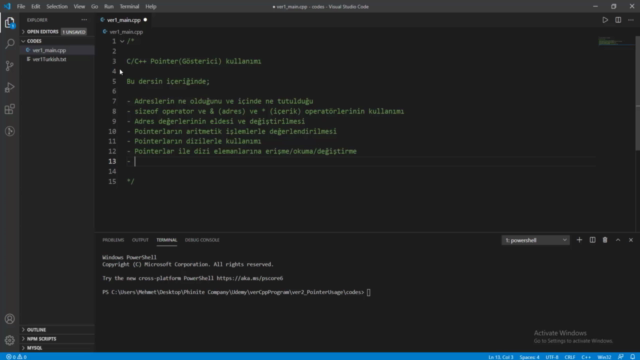This screenshot has height=360, width=640.
Task: Click the feedback icon in status bar
Action: coord(620,357)
